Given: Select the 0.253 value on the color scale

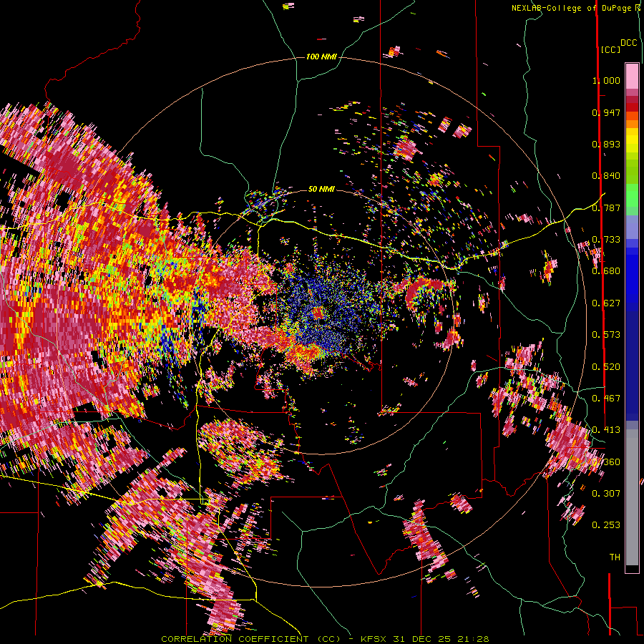Looking at the screenshot, I should pos(606,525).
